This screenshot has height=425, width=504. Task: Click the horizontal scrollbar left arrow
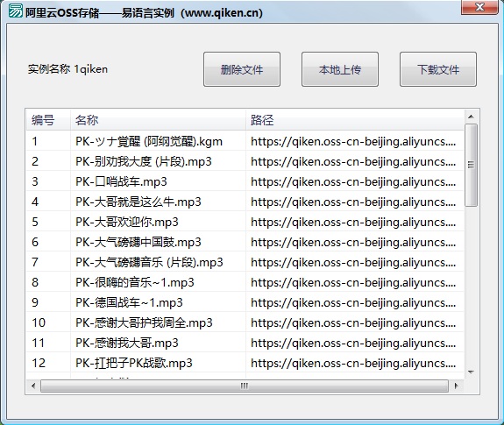click(33, 386)
